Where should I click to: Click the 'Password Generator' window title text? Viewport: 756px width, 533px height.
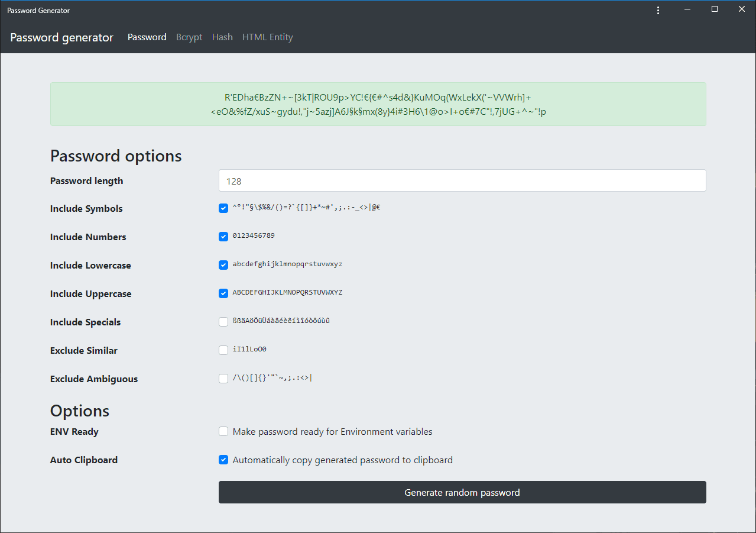click(38, 11)
